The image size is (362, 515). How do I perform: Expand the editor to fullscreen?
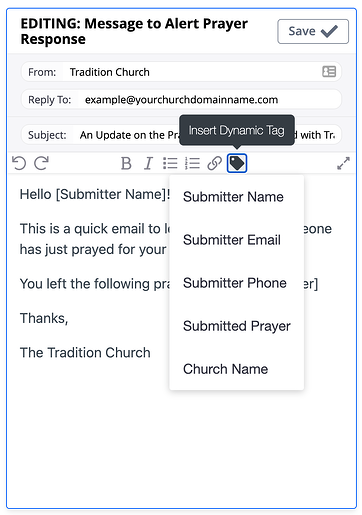point(343,163)
